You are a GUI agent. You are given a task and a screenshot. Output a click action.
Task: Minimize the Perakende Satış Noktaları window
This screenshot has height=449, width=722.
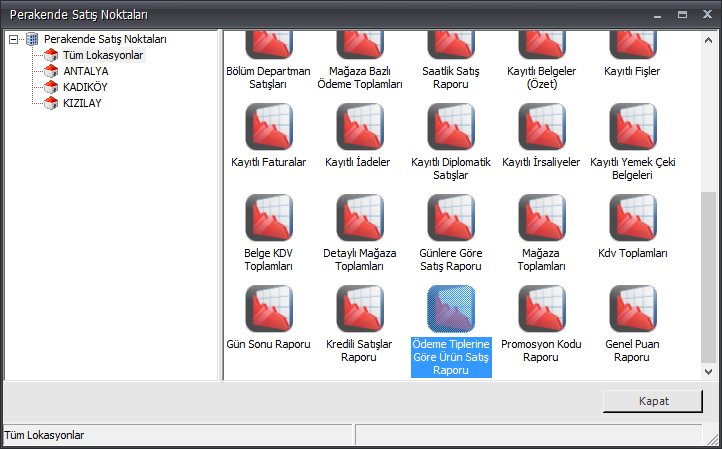point(658,15)
